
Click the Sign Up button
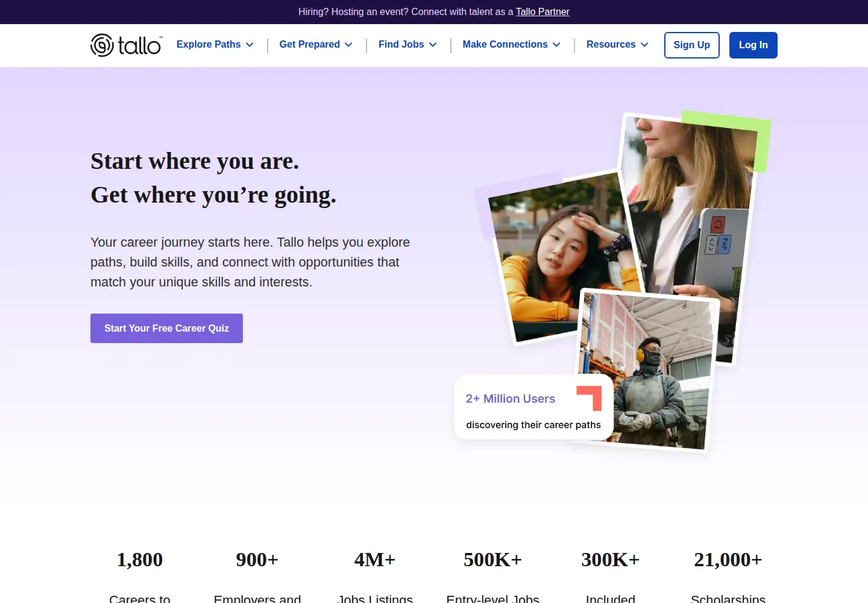click(692, 45)
